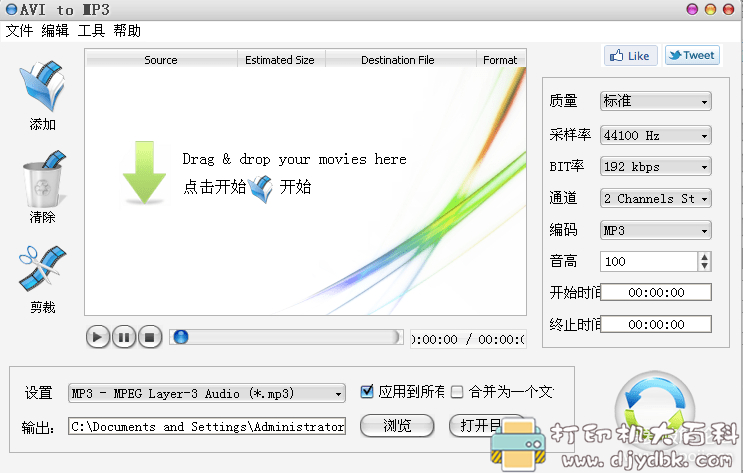Click the Add (添加) files icon
The width and height of the screenshot is (743, 473).
click(42, 85)
